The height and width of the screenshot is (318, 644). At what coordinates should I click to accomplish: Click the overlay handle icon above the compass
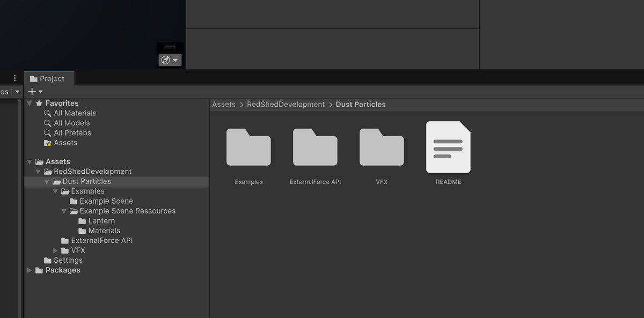point(170,48)
